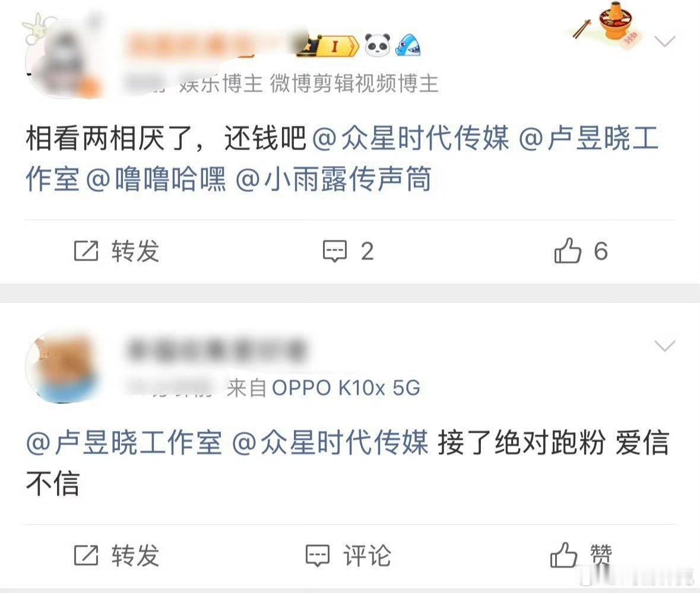The height and width of the screenshot is (593, 700).
Task: Open @卢昱晓工作室 mention in second post
Action: point(124,443)
